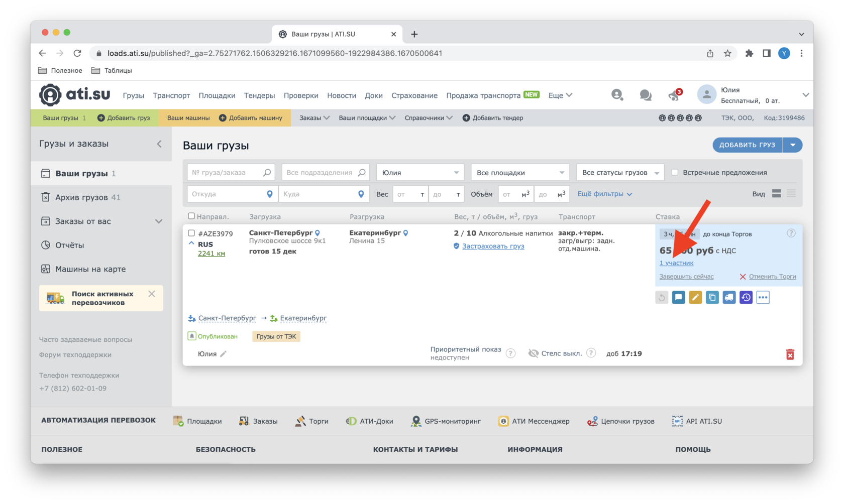Click the ati.su logo

click(x=75, y=95)
